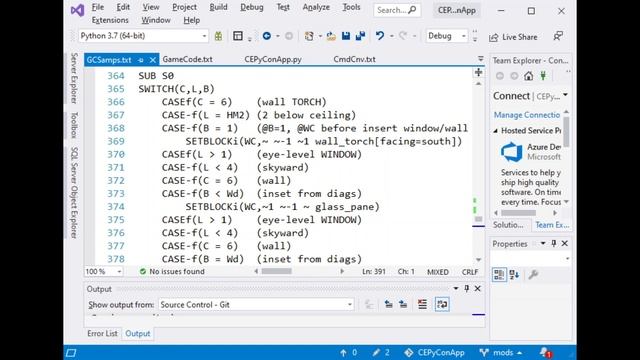Click the unpushed commits count in status bar
This screenshot has width=640, height=360.
(348, 353)
